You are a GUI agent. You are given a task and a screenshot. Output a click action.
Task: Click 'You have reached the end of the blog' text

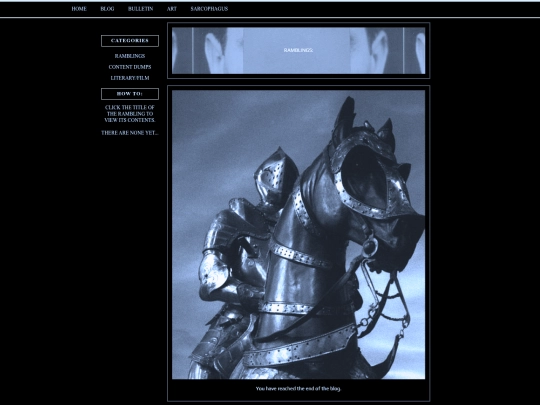click(x=298, y=388)
